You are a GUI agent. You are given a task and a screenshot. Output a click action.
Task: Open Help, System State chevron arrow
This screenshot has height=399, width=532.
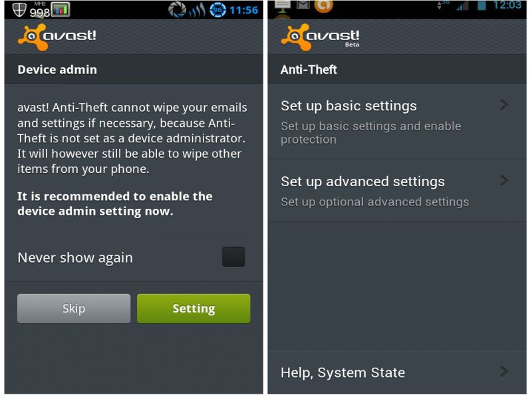coord(504,372)
